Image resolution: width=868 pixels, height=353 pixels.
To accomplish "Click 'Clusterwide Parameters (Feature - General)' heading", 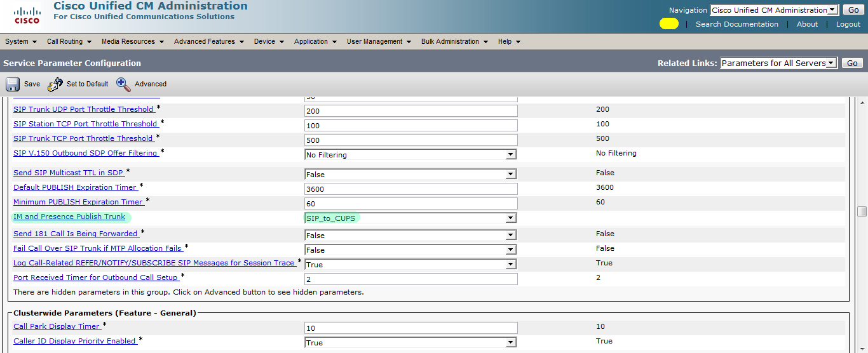I will [105, 312].
